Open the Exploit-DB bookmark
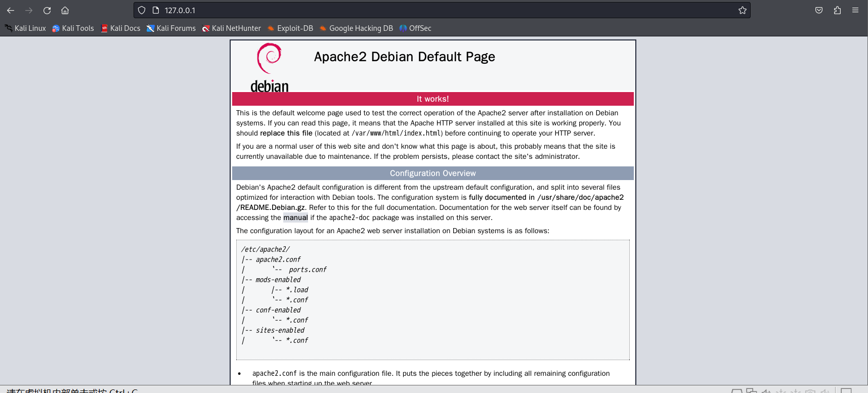This screenshot has width=868, height=393. pos(290,28)
